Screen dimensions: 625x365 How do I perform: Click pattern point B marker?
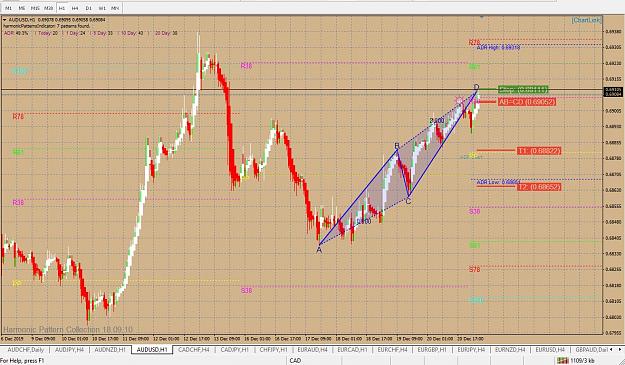click(397, 146)
